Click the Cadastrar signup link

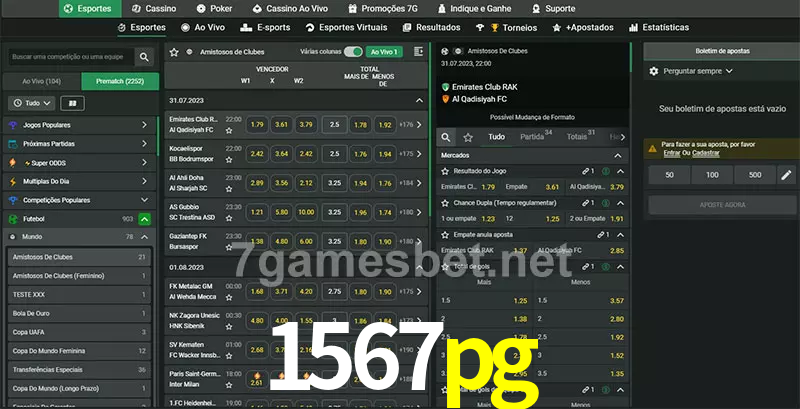coord(706,153)
